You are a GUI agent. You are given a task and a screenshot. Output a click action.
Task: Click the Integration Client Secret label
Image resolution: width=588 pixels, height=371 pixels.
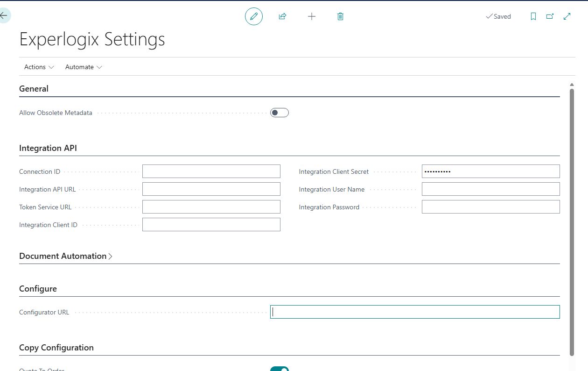(334, 171)
